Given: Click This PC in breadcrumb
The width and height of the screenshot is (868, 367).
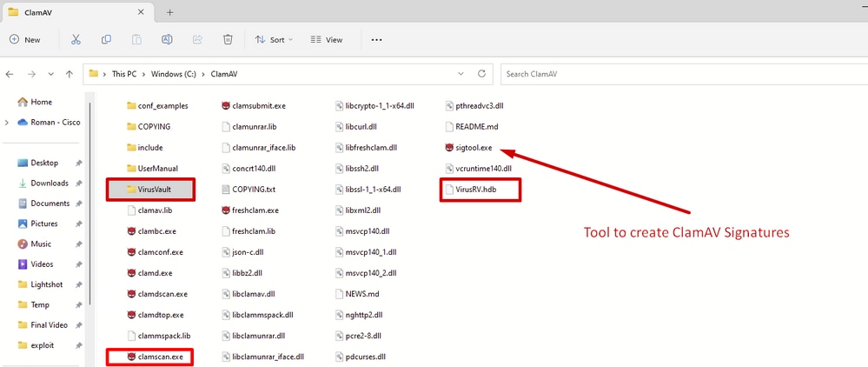Looking at the screenshot, I should (124, 73).
